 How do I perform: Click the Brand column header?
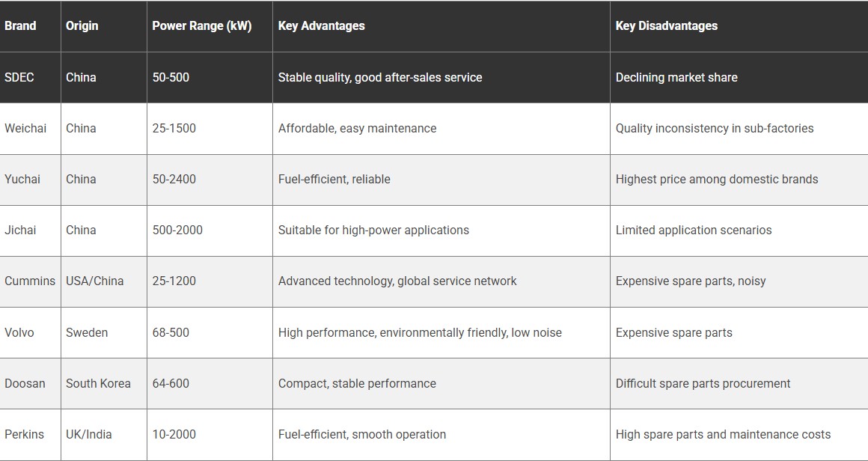tap(20, 25)
